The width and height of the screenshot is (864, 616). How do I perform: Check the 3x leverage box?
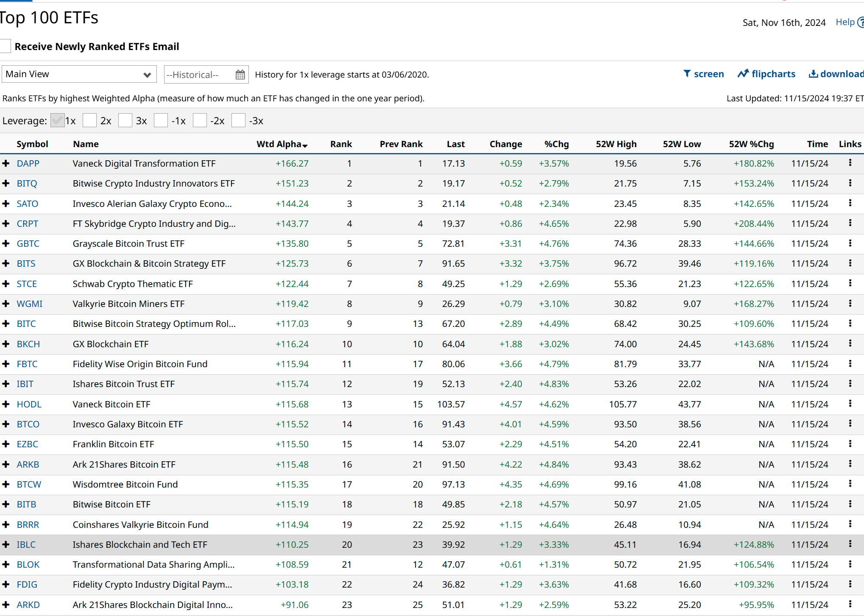125,121
